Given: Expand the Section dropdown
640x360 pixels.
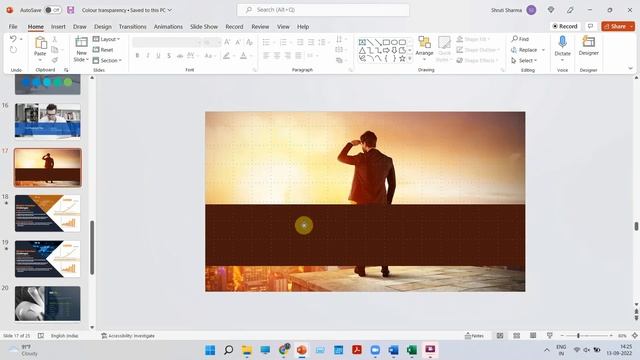Looking at the screenshot, I should (107, 60).
